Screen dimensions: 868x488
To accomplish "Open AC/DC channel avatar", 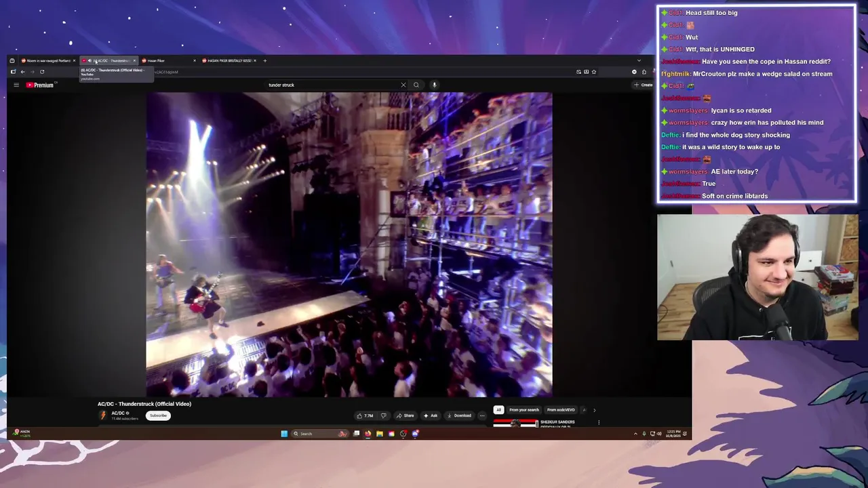I will coord(103,415).
